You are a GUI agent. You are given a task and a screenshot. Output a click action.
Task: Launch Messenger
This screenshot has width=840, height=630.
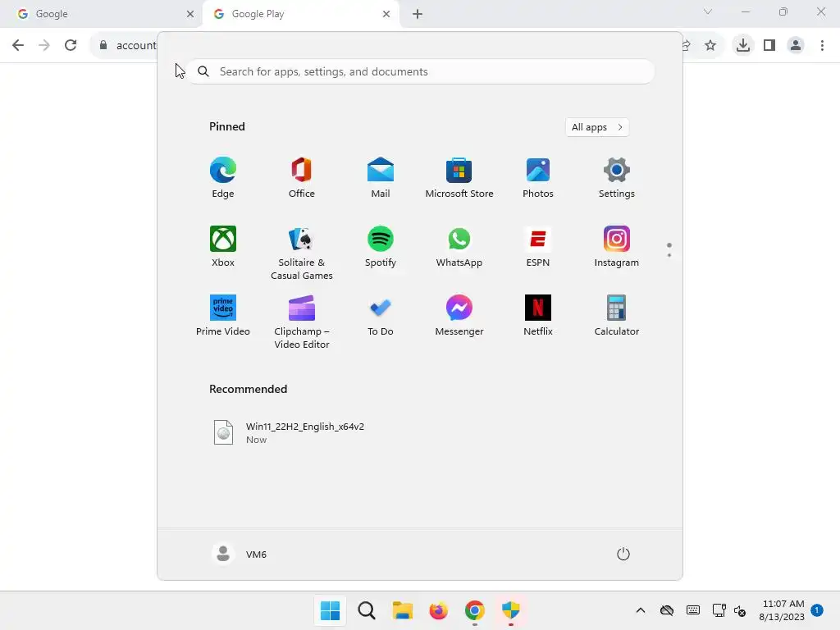[459, 316]
